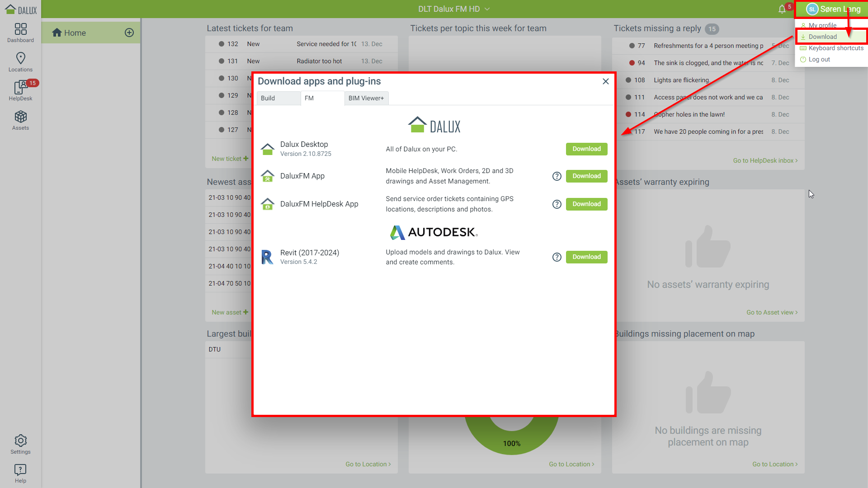
Task: Open the Help section
Action: (x=20, y=473)
